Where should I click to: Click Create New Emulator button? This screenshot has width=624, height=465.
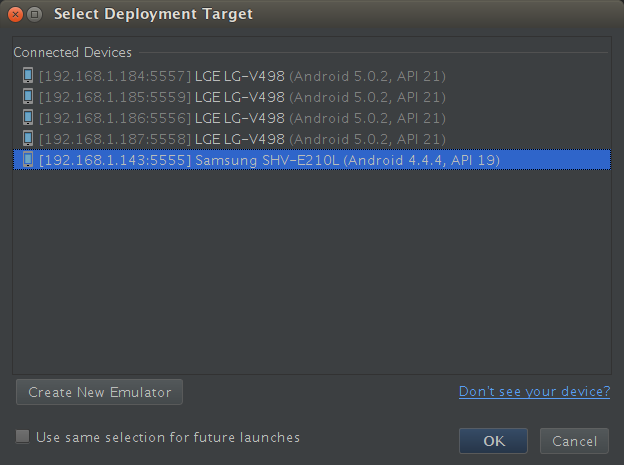pos(99,392)
